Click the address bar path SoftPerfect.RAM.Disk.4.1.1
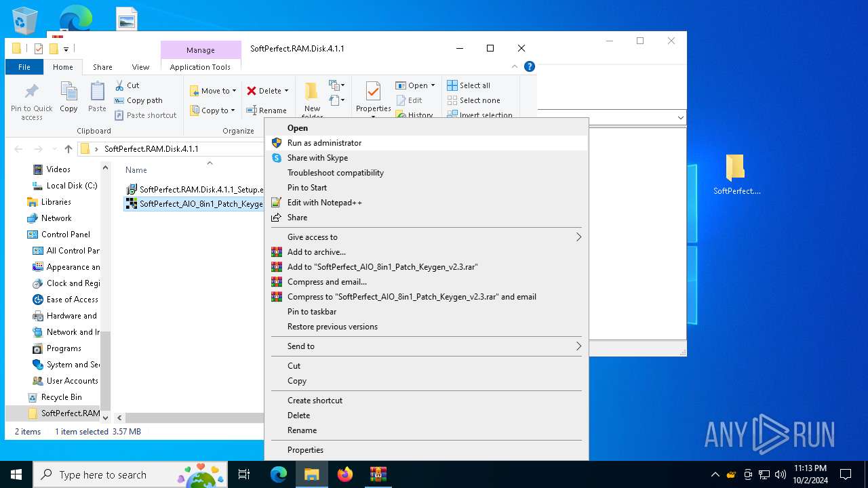This screenshot has width=868, height=488. point(151,149)
